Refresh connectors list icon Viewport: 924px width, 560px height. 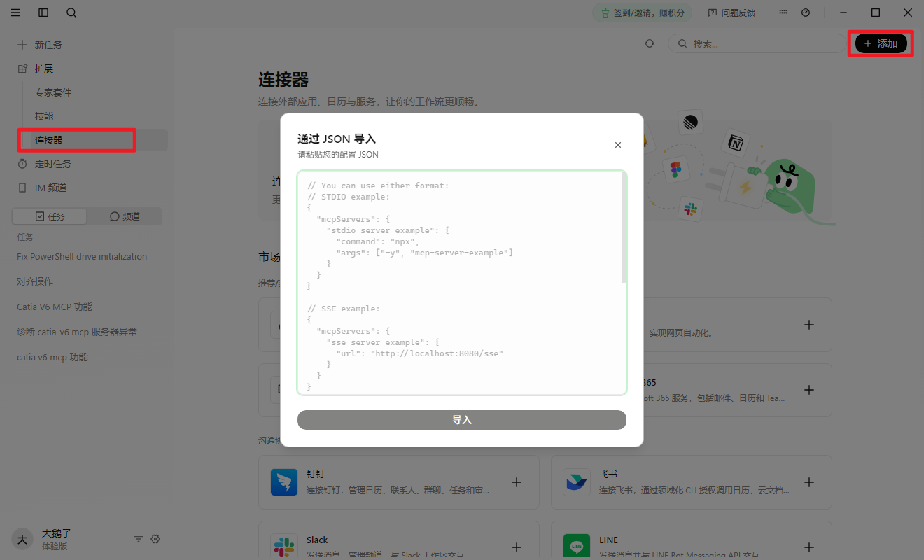pos(650,43)
